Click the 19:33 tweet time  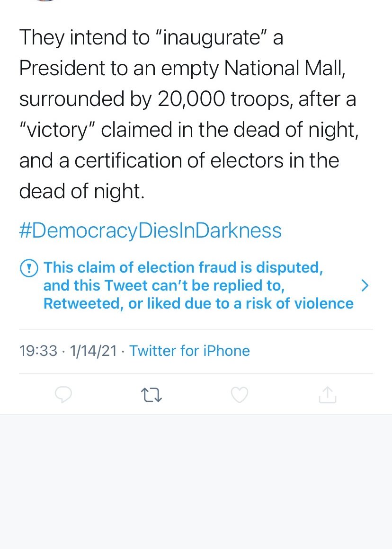tap(38, 351)
